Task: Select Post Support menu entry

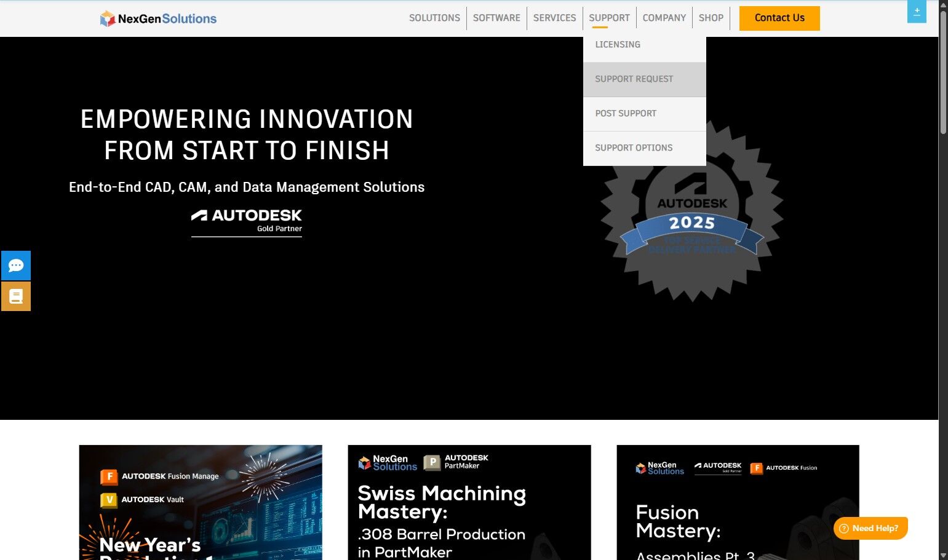Action: point(645,114)
